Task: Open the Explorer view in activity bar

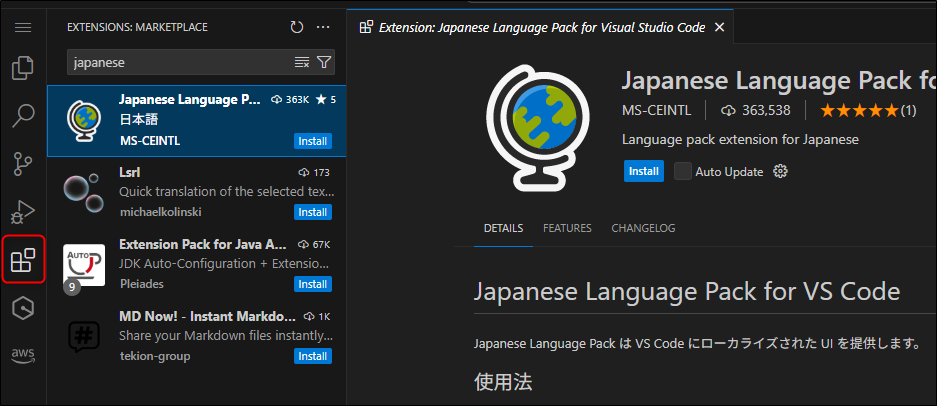Action: (x=22, y=69)
